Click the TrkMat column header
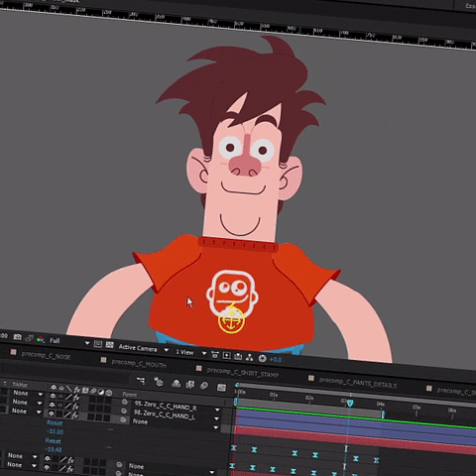The height and width of the screenshot is (476, 476). coord(20,385)
